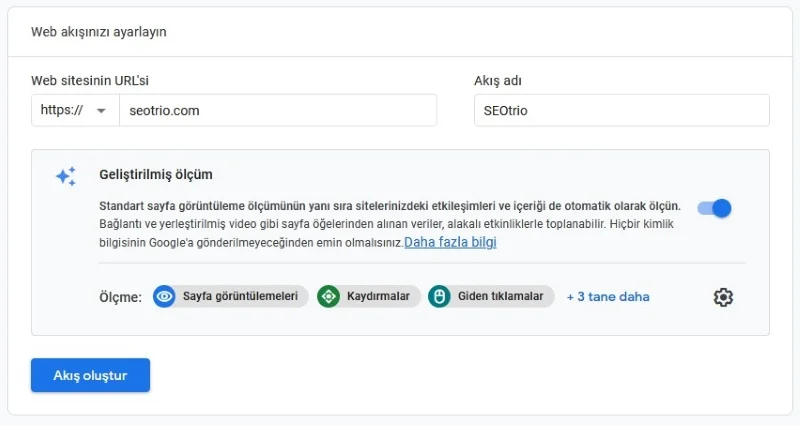
Task: Click the website URL field containing seotrio.com
Action: coord(277,111)
